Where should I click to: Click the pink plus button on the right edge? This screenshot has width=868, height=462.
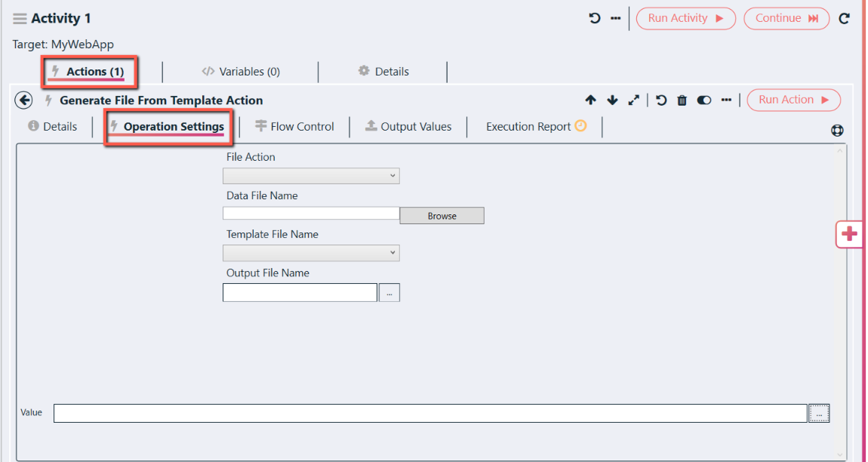849,234
